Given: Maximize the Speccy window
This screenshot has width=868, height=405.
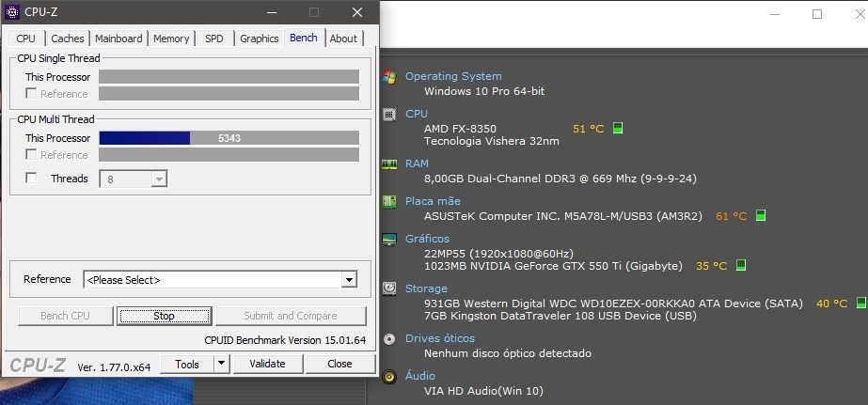Looking at the screenshot, I should (x=817, y=14).
